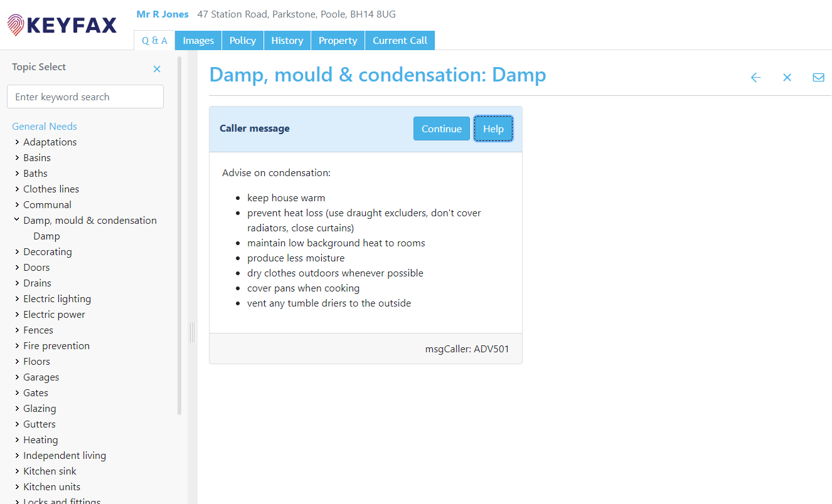Expand the Electric lighting topic

(17, 299)
